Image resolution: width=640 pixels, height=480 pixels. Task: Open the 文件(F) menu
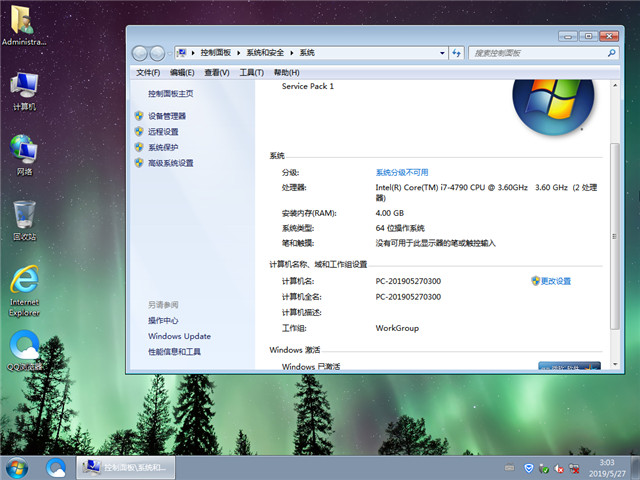point(148,73)
